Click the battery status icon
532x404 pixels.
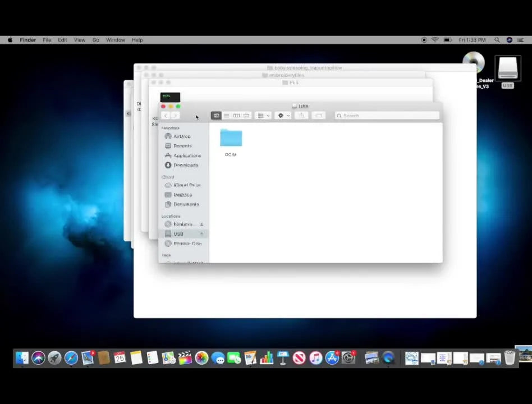[448, 40]
